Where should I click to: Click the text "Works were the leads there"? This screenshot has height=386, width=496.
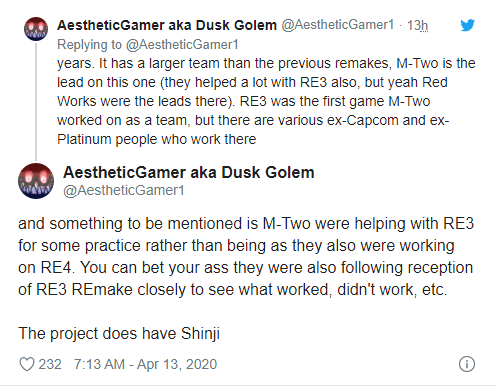143,101
